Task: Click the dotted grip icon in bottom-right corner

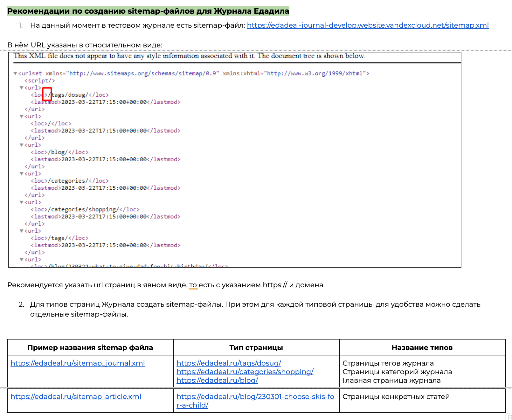Action: point(509,417)
